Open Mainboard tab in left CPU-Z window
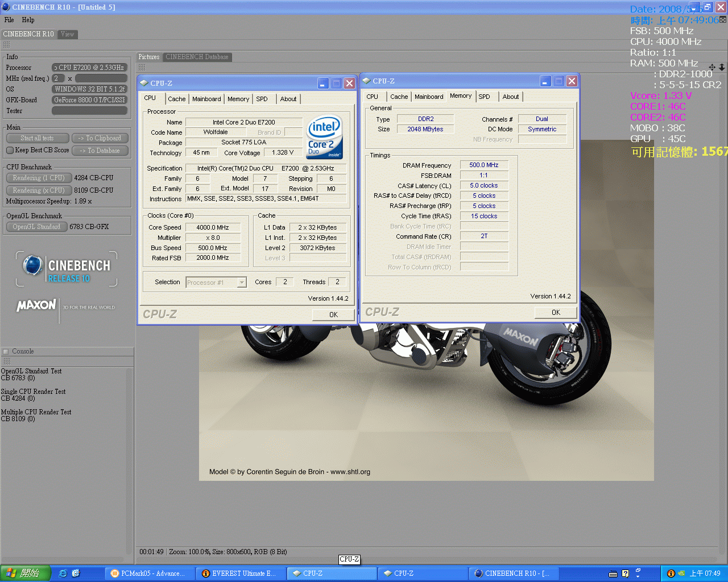 (x=206, y=99)
